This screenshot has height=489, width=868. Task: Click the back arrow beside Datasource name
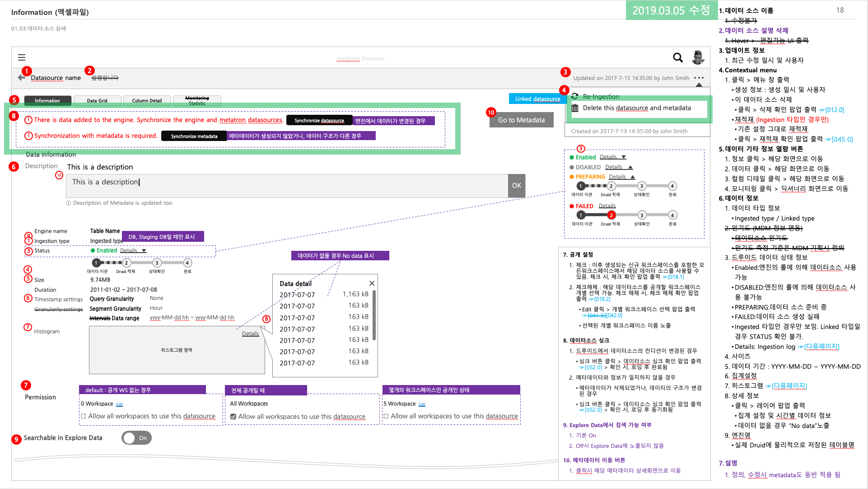(x=20, y=77)
